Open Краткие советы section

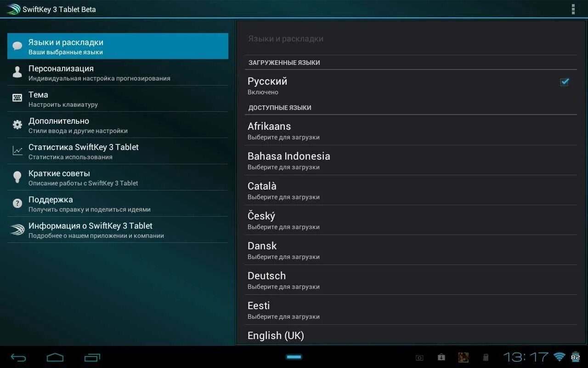[x=118, y=177]
